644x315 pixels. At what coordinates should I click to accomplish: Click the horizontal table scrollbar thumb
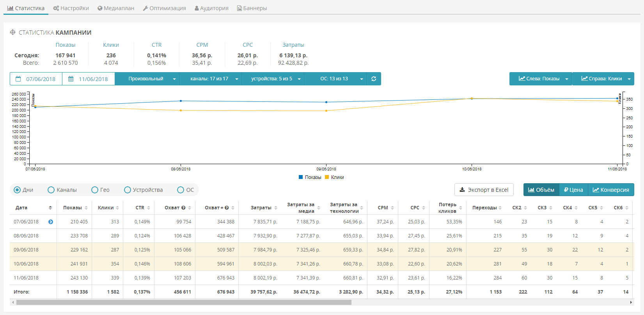(x=183, y=302)
